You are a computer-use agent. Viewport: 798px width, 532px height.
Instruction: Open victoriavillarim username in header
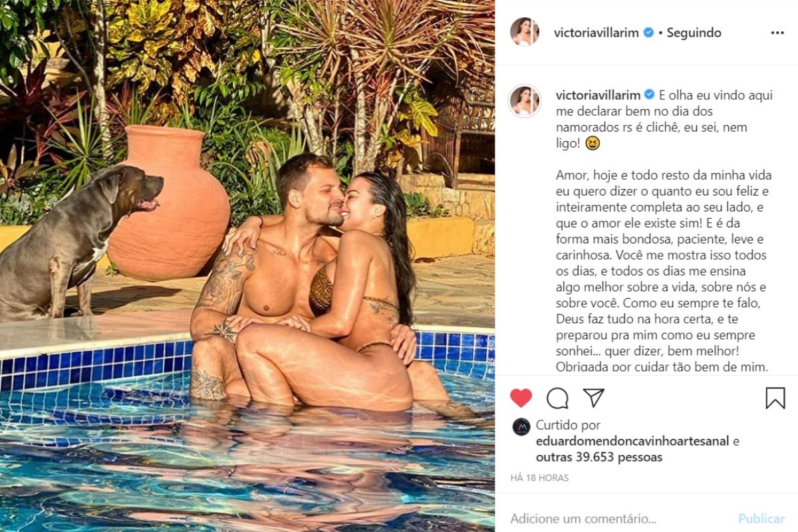597,33
